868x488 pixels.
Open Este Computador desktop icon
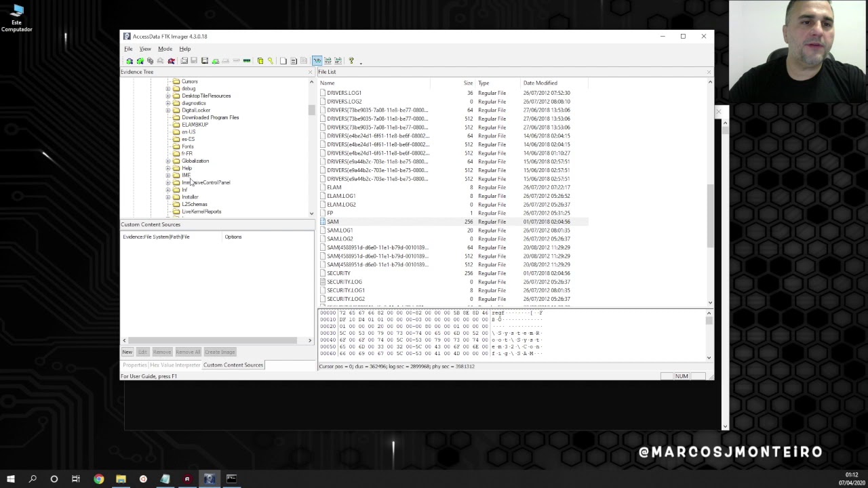coord(16,18)
